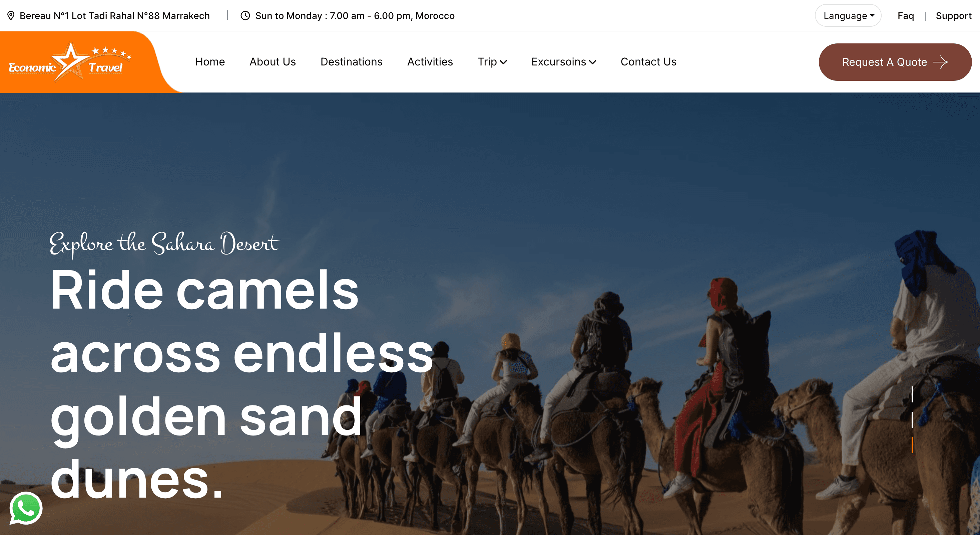Click the clock icon beside opening hours
Screen dimensions: 980x535
[x=246, y=16]
